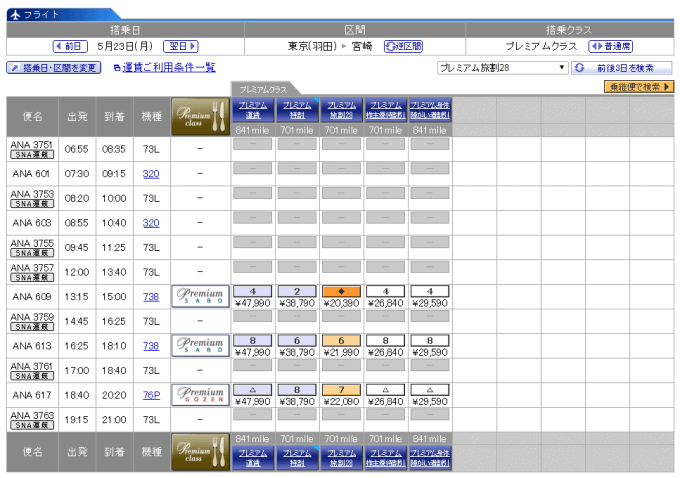Viewport: 680px width, 478px height.
Task: Click Premium SABO icon for ANA 613
Action: 200,346
